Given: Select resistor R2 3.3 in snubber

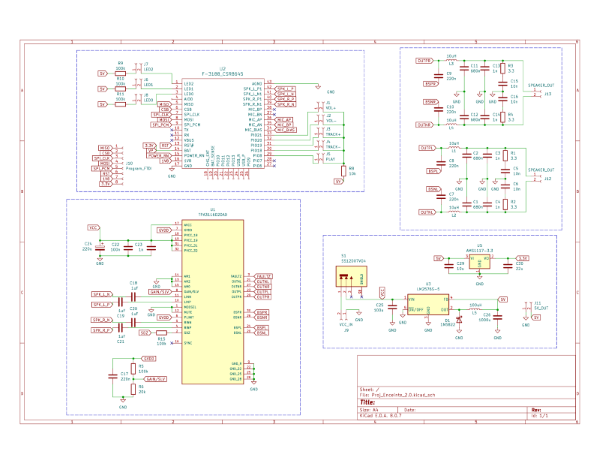Looking at the screenshot, I should 505,205.
